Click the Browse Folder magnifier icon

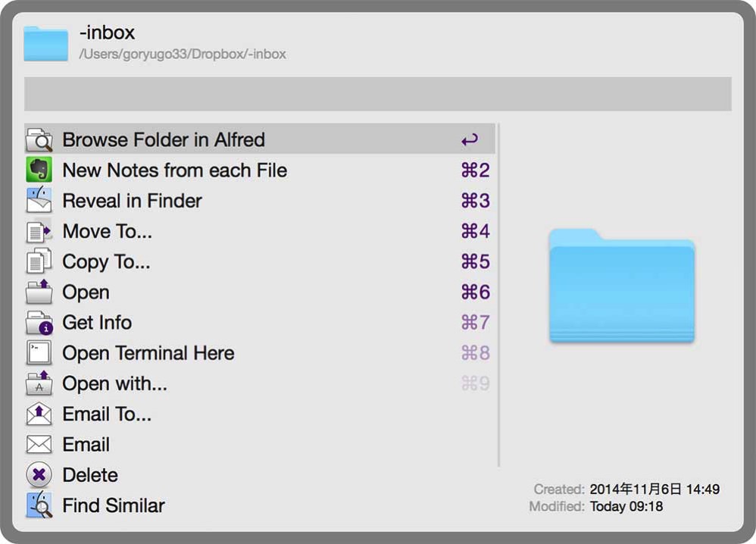pyautogui.click(x=39, y=140)
